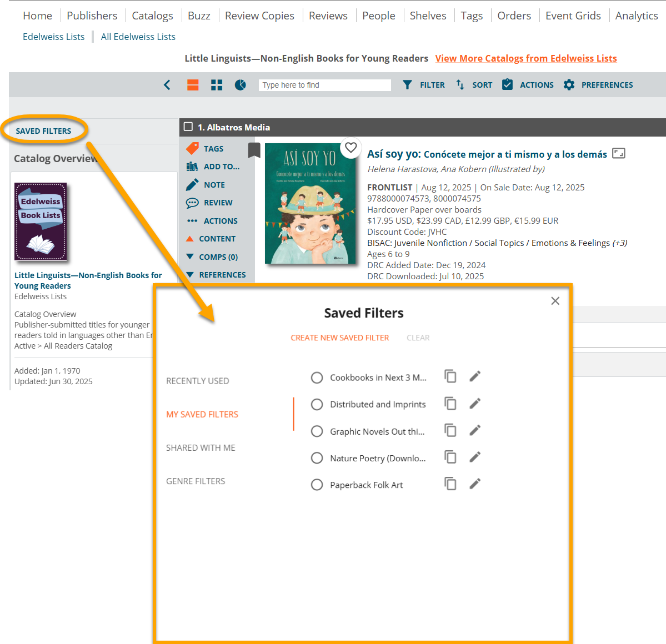Open SHARED WITH ME tab
666x644 pixels.
201,448
